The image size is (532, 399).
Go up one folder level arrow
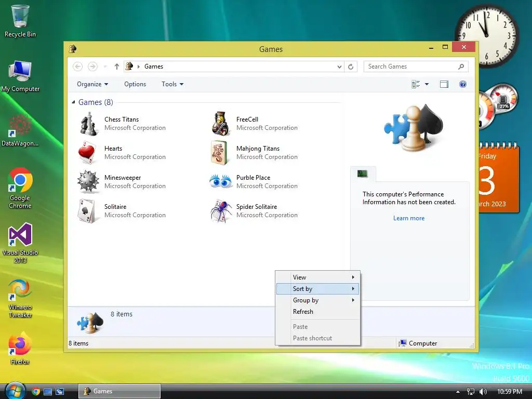[117, 66]
